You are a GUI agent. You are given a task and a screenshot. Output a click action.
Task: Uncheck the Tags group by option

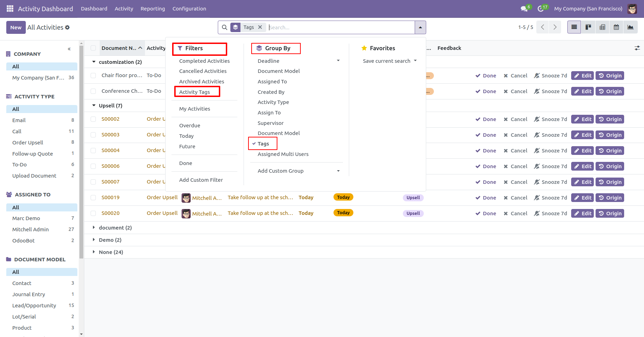pyautogui.click(x=263, y=144)
